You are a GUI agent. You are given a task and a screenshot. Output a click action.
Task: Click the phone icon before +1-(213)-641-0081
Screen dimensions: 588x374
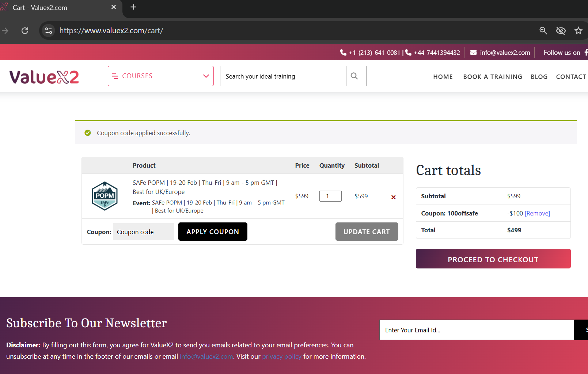pyautogui.click(x=343, y=52)
